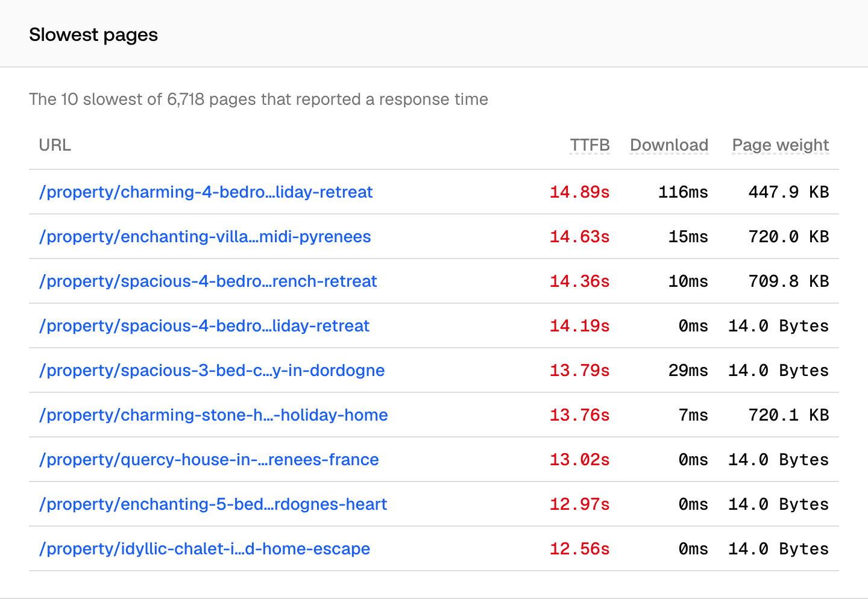The width and height of the screenshot is (868, 599).
Task: Open the enchanting-5-bed…rdognes-heart property link
Action: point(213,504)
